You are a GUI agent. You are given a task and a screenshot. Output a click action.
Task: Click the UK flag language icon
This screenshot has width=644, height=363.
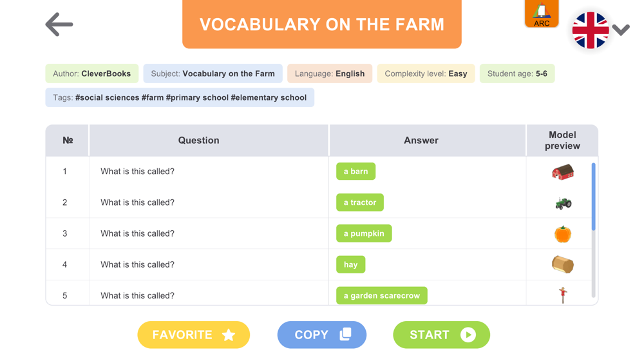[x=590, y=30]
